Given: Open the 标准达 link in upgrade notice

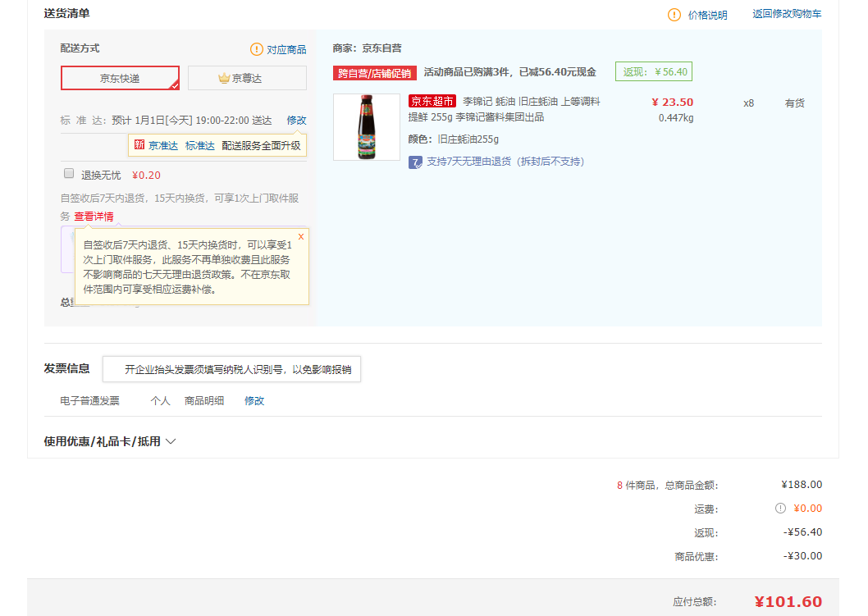Looking at the screenshot, I should (200, 145).
